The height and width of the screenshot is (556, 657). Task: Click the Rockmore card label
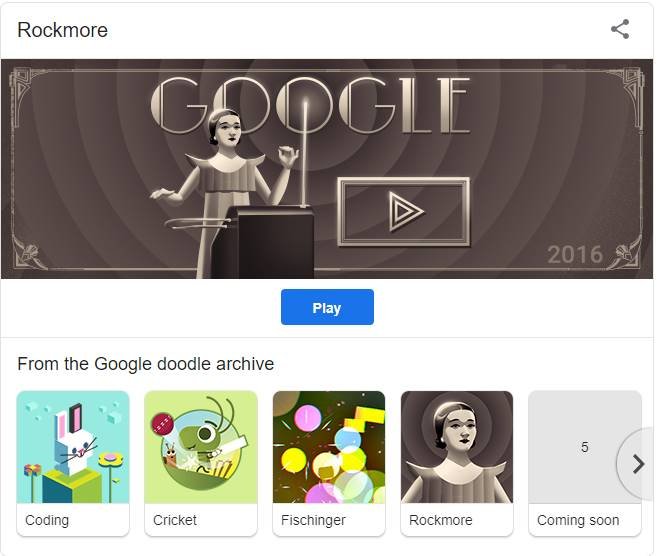click(441, 520)
